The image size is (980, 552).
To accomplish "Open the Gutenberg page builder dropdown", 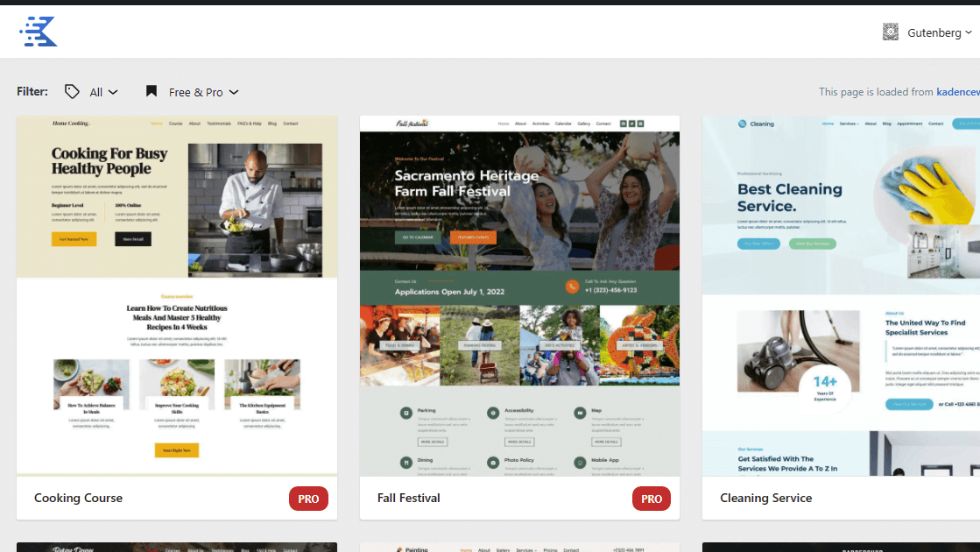I will point(940,32).
